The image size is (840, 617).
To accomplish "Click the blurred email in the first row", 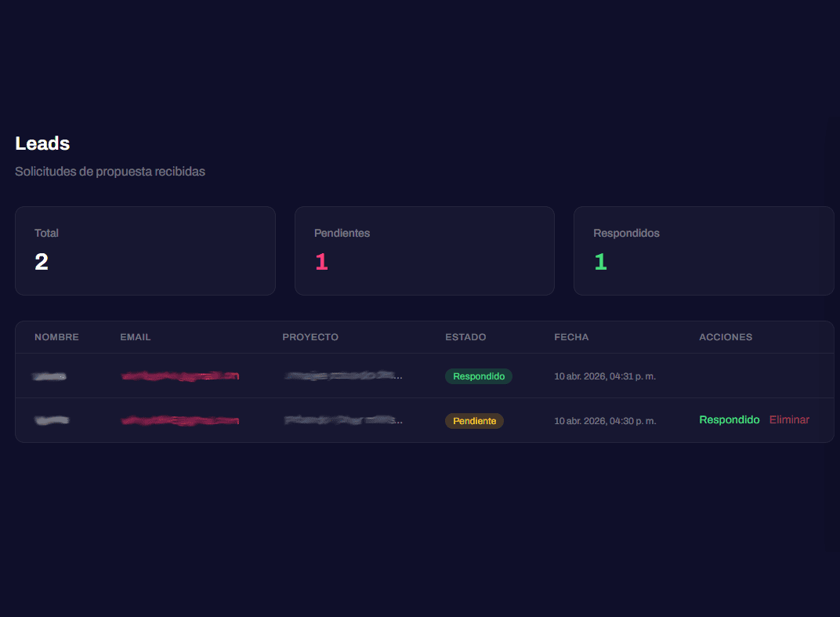I will [180, 376].
